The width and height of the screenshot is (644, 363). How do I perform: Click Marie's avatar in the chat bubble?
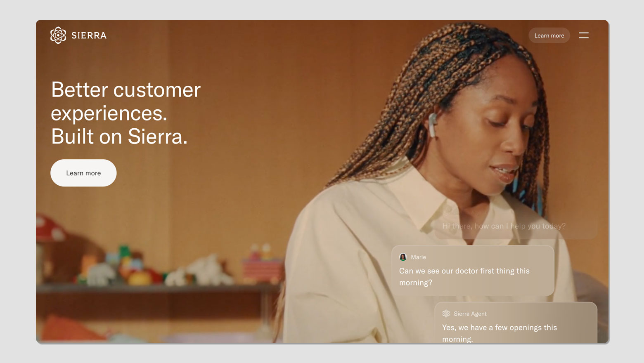pyautogui.click(x=403, y=257)
